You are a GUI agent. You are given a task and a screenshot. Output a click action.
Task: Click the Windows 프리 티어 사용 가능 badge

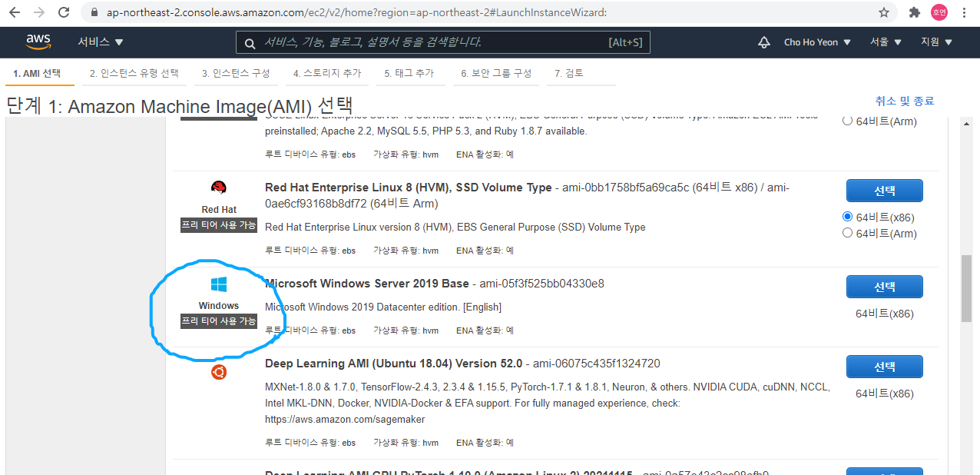(x=219, y=321)
